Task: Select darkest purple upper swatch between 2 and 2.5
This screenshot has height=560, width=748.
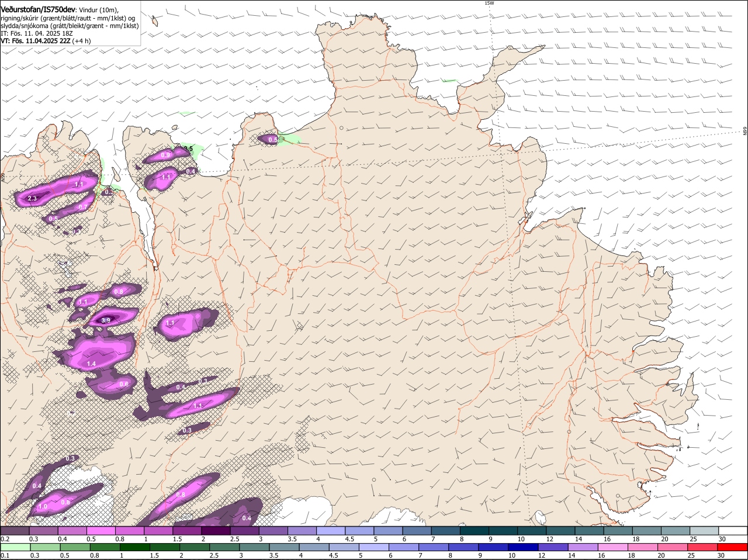Action: point(216,531)
